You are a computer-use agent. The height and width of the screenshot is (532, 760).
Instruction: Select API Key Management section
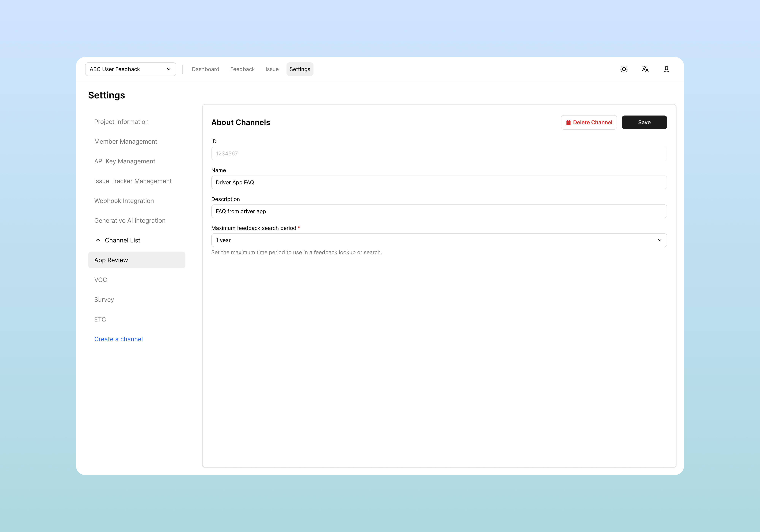(x=124, y=161)
